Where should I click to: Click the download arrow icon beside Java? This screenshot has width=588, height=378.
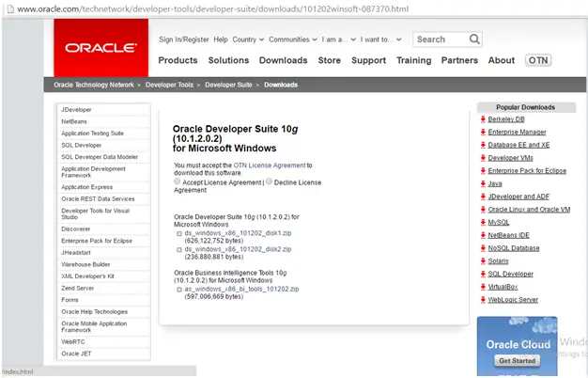(x=483, y=183)
